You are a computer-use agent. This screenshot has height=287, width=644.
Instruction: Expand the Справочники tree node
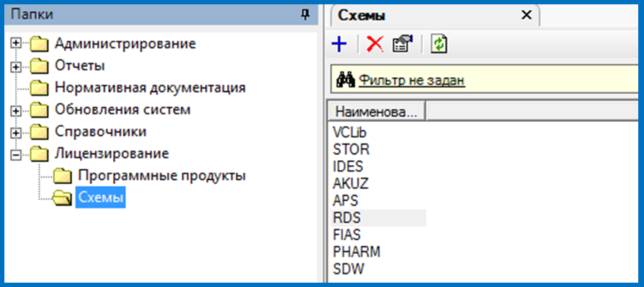click(x=16, y=133)
